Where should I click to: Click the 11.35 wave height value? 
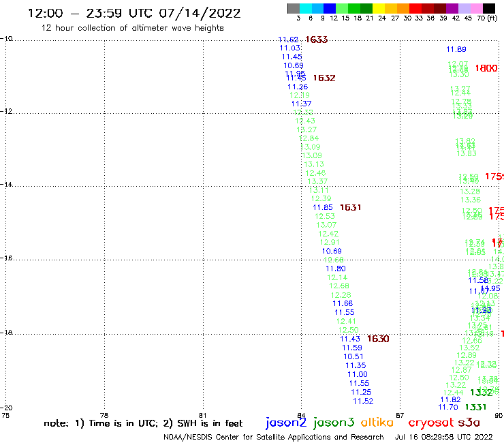[356, 365]
